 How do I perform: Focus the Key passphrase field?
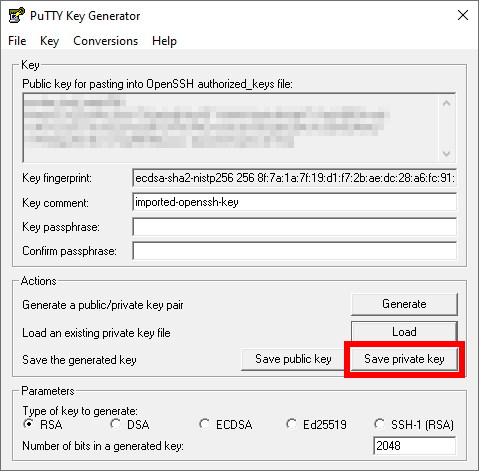pos(295,227)
